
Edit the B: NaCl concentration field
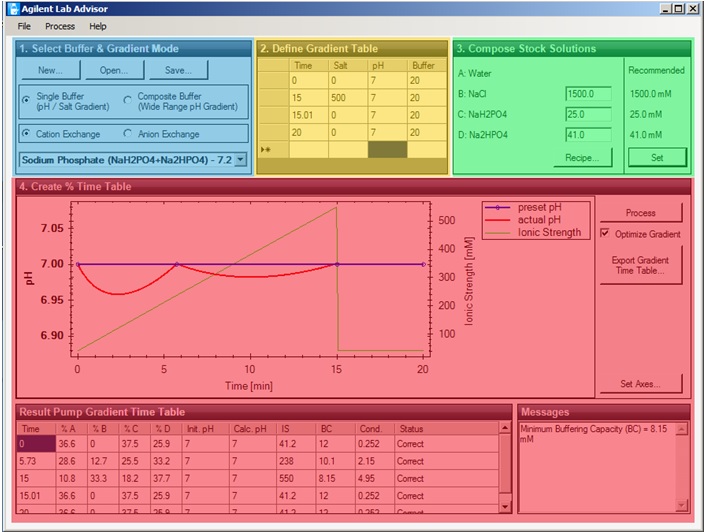[588, 94]
